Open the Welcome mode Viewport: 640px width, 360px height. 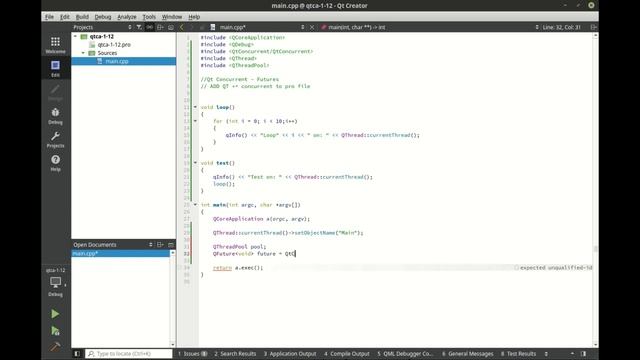[56, 45]
